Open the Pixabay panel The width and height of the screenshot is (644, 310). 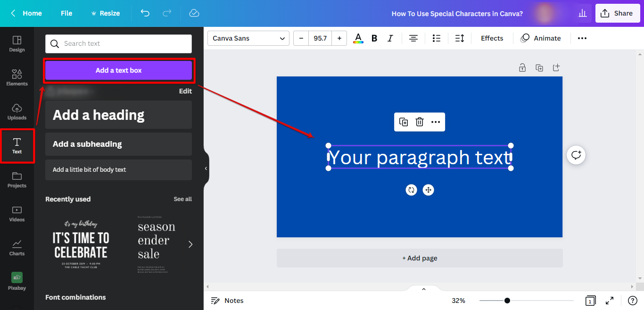[x=17, y=282]
